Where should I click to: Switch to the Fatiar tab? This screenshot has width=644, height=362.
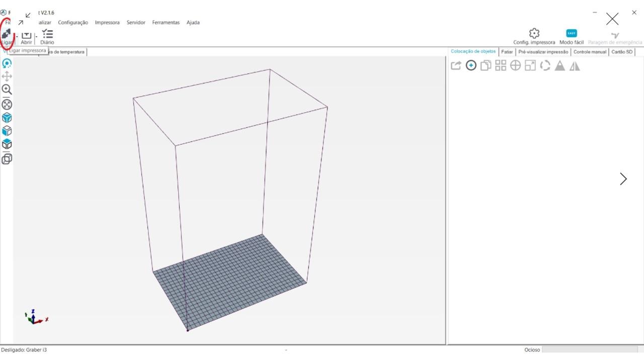pyautogui.click(x=507, y=52)
